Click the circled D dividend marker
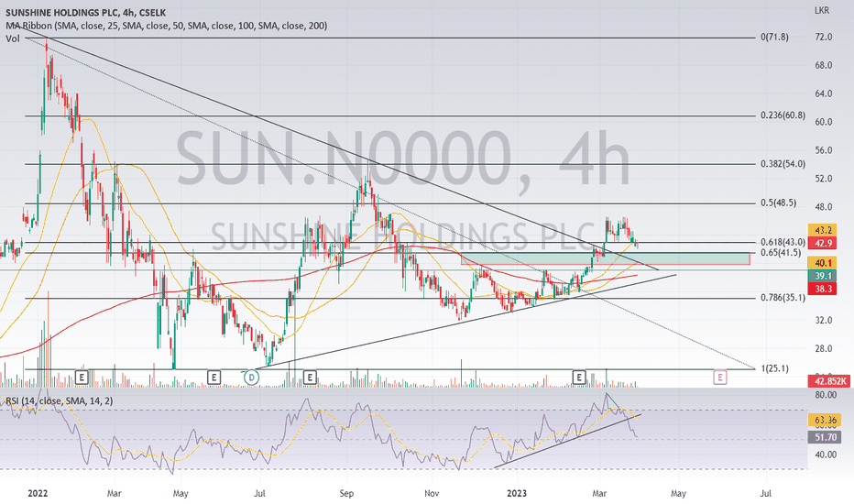The height and width of the screenshot is (504, 854). click(x=251, y=377)
